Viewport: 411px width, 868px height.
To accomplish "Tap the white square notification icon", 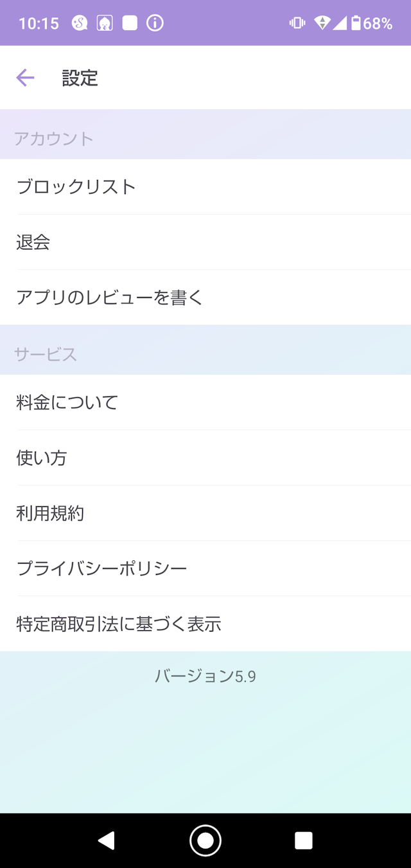I will (x=130, y=24).
